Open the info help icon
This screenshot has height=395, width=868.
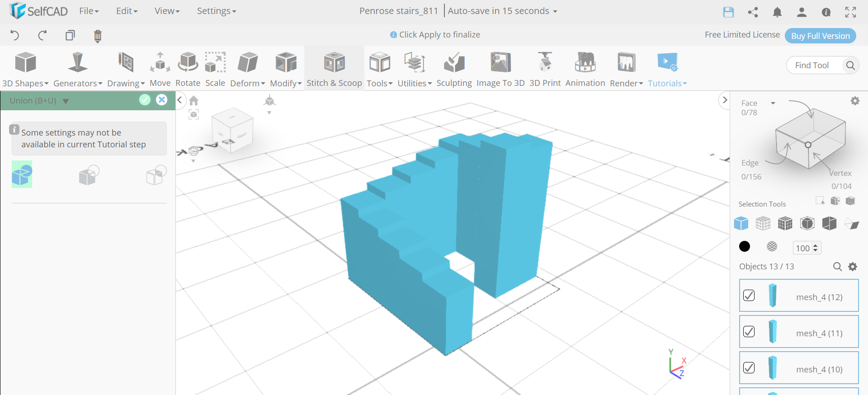826,12
